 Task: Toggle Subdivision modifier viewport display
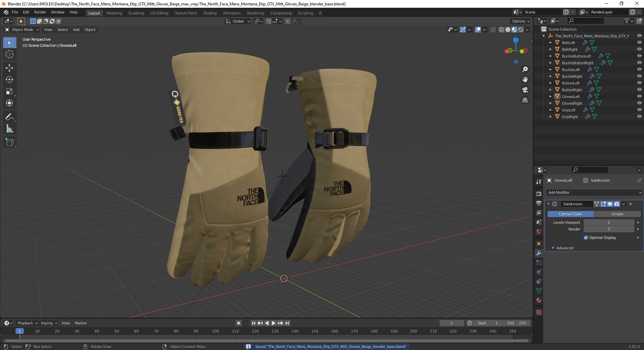[610, 204]
